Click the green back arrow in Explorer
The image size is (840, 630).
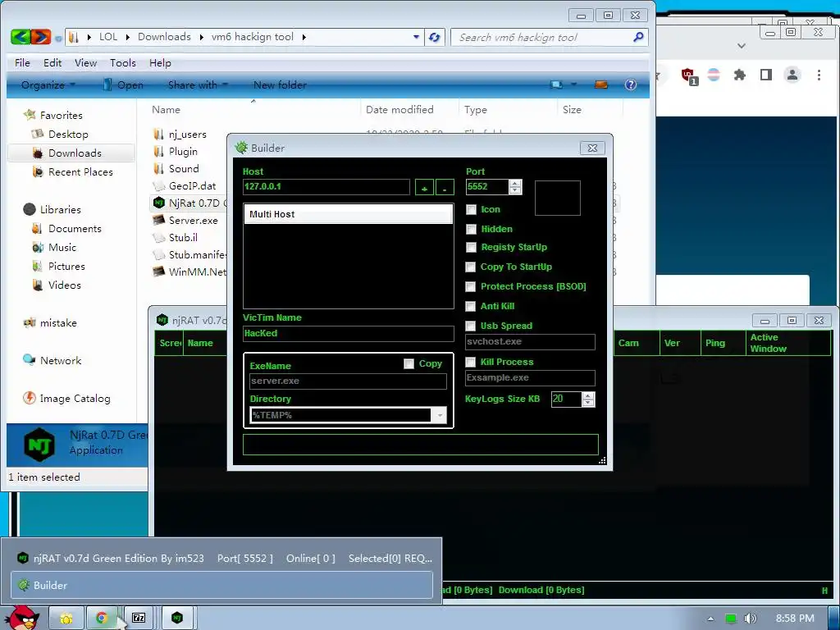click(x=21, y=37)
